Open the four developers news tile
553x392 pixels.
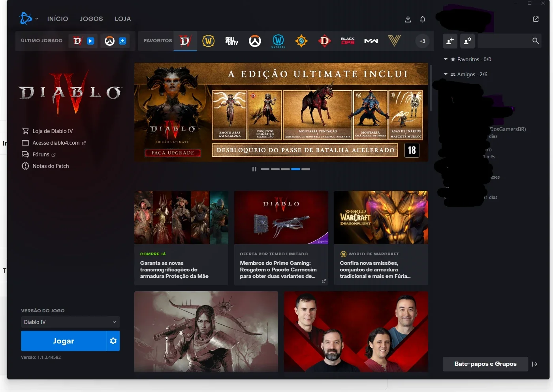[x=356, y=332]
